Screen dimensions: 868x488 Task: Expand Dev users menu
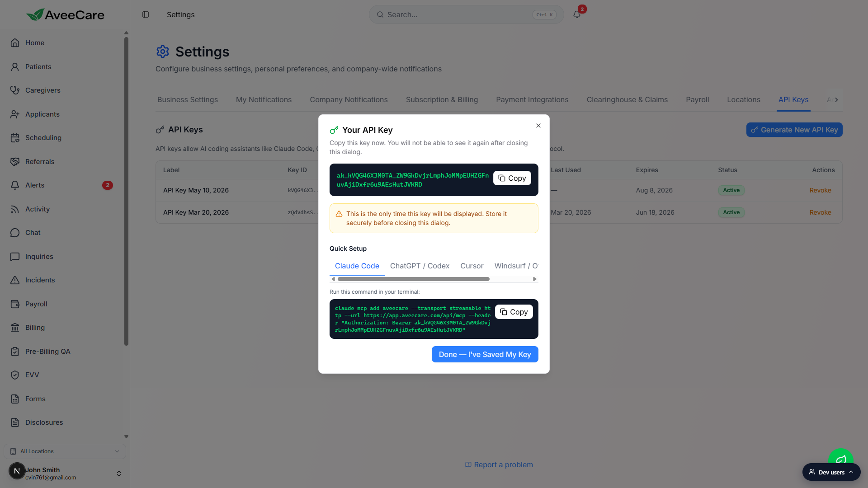click(831, 472)
